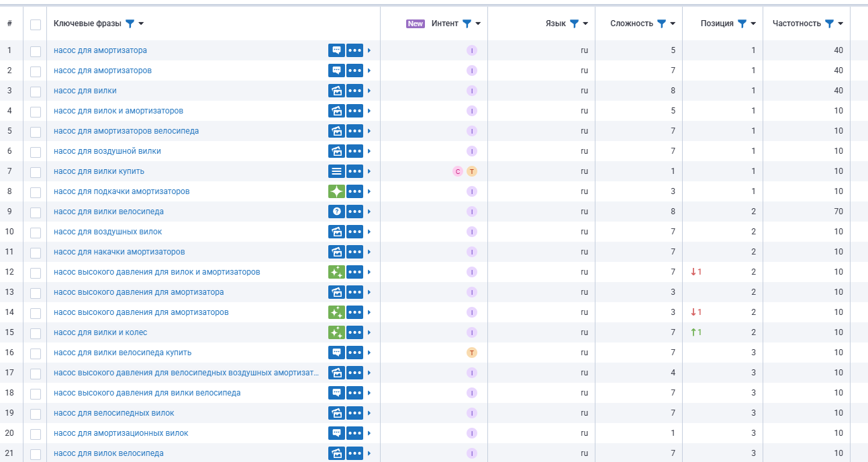Image resolution: width=868 pixels, height=462 pixels.
Task: Open three-dots menu for 'насос для воздушных вилок'
Action: click(x=355, y=232)
